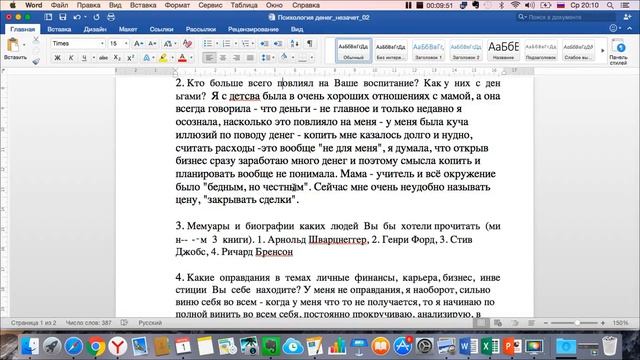Justify the text alignment
Viewport: 640px width, 360px height.
pos(250,58)
